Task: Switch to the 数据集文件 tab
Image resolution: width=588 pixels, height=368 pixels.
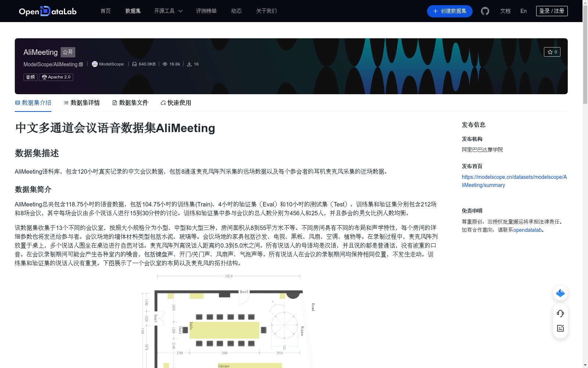Action: (130, 103)
